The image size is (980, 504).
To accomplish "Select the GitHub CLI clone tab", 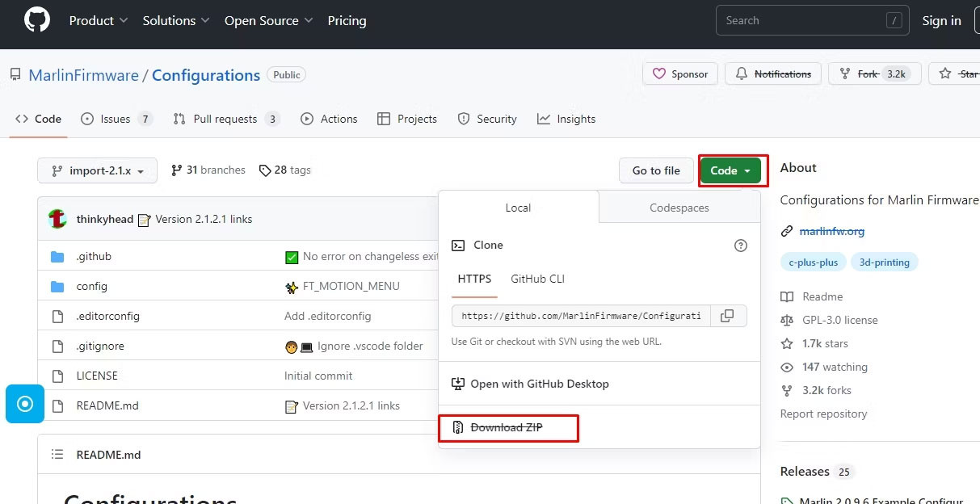I will (x=537, y=279).
